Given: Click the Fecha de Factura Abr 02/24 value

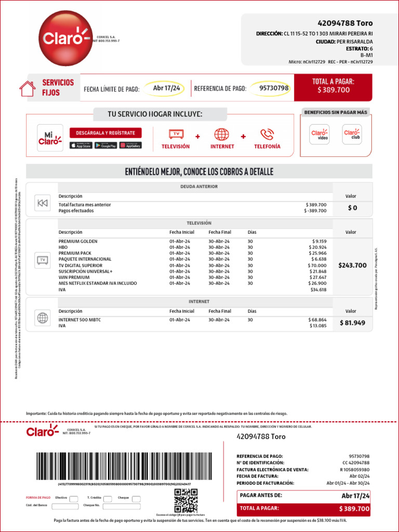Looking at the screenshot, I should pyautogui.click(x=360, y=476).
